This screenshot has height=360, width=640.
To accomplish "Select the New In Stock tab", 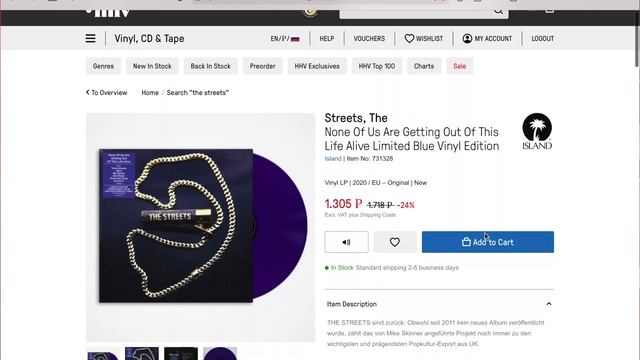I will point(152,66).
